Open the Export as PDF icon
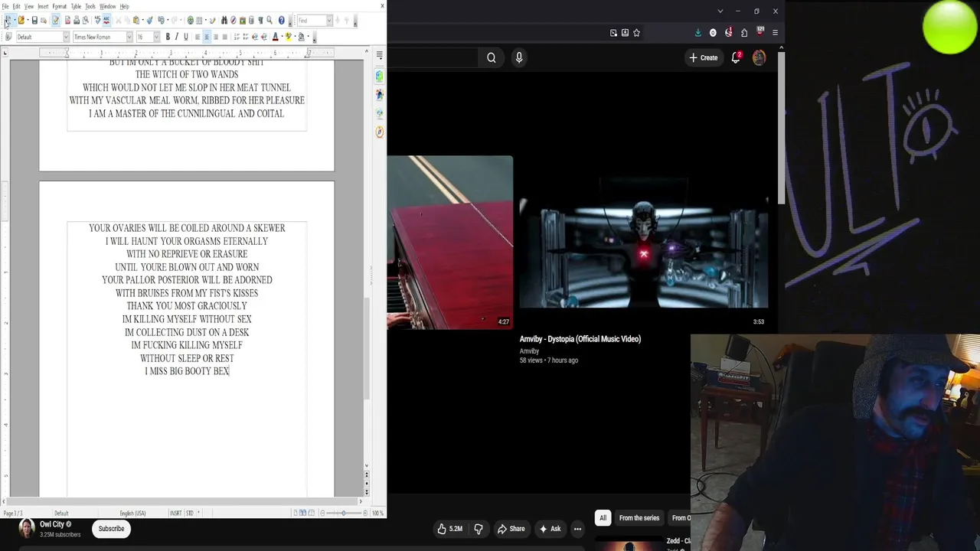Screen dimensions: 980x551 point(67,21)
